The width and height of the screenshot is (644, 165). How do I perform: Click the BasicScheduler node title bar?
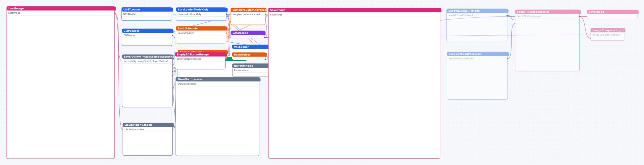coord(202,28)
